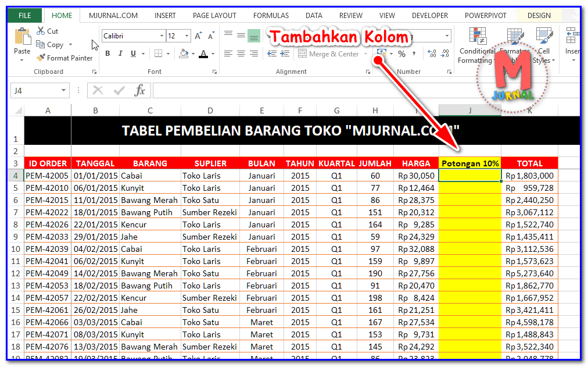Click the Cut scissors command
Viewport: 588px width, 367px height.
click(47, 31)
